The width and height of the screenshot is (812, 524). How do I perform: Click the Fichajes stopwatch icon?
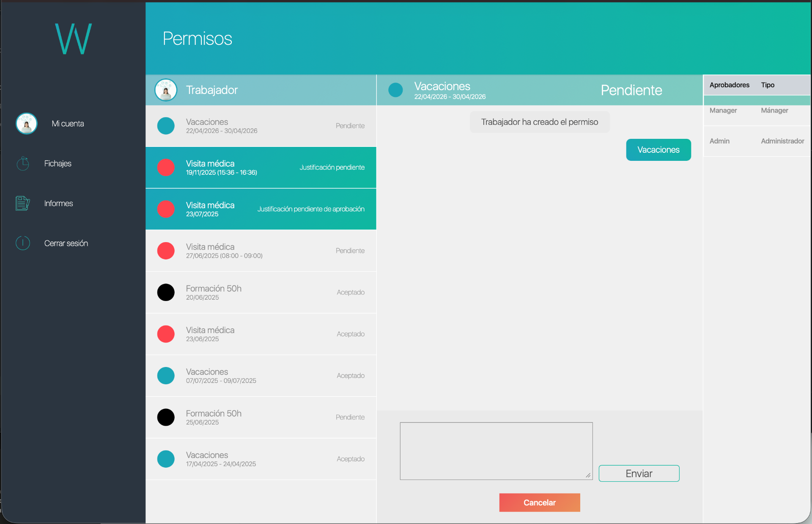tap(23, 163)
